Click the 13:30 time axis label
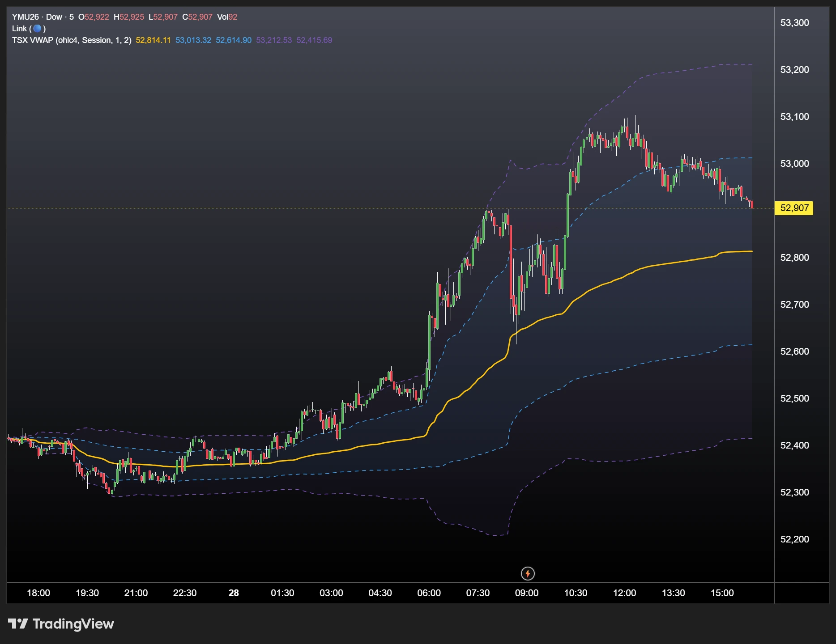Screen dimensions: 836x644 click(674, 593)
